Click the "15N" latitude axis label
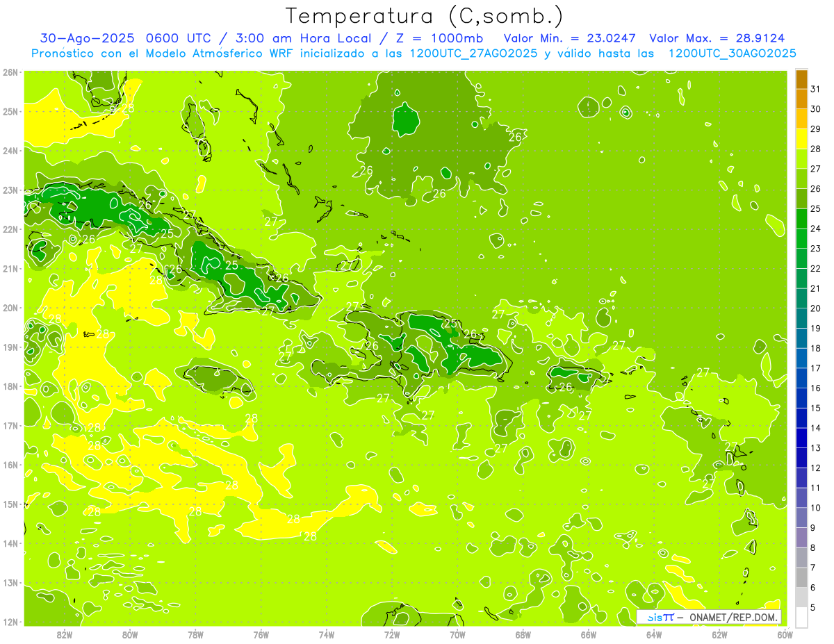The image size is (834, 644). click(10, 504)
